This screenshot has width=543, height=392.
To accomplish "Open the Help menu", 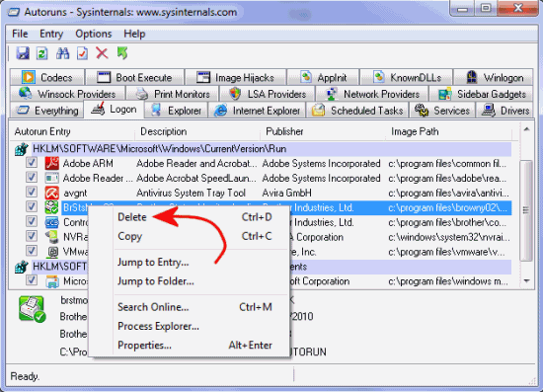I will point(134,34).
